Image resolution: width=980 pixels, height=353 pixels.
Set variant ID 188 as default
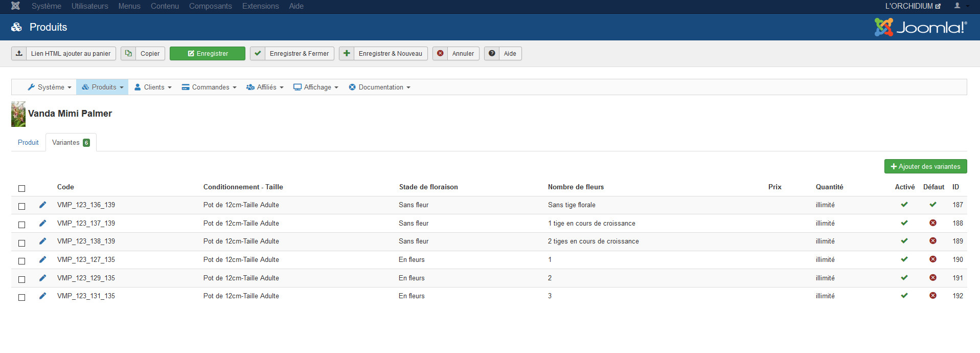point(933,223)
